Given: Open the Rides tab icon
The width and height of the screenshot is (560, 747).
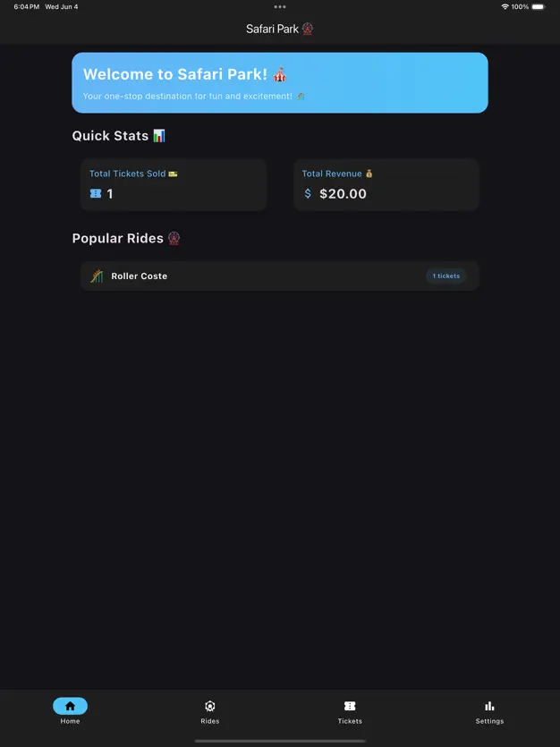Looking at the screenshot, I should click(210, 706).
